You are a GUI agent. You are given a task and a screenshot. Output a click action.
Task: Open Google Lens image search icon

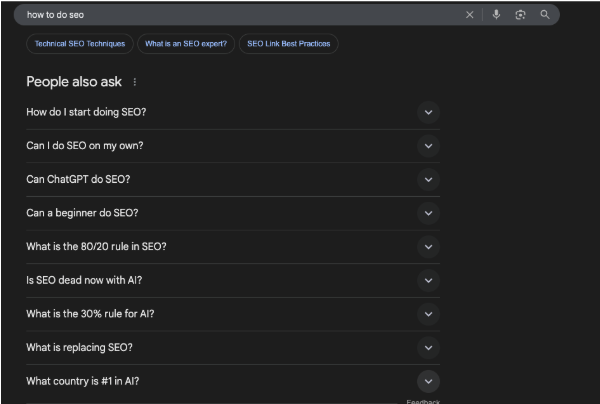coord(520,15)
